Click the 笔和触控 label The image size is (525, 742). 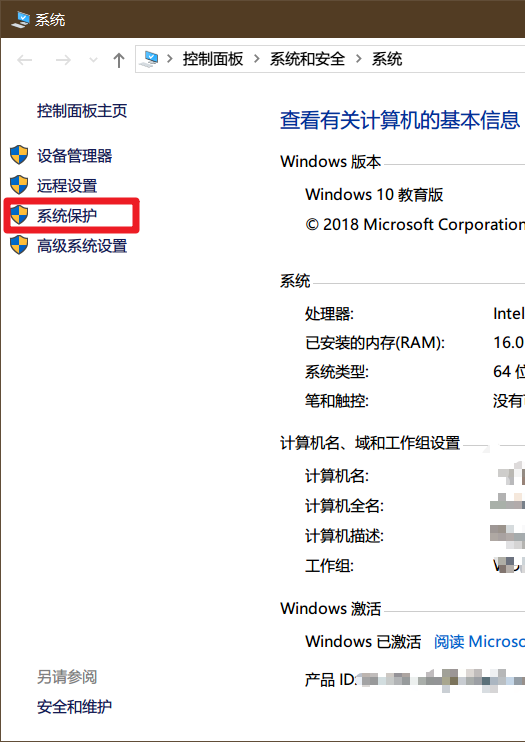pos(337,401)
